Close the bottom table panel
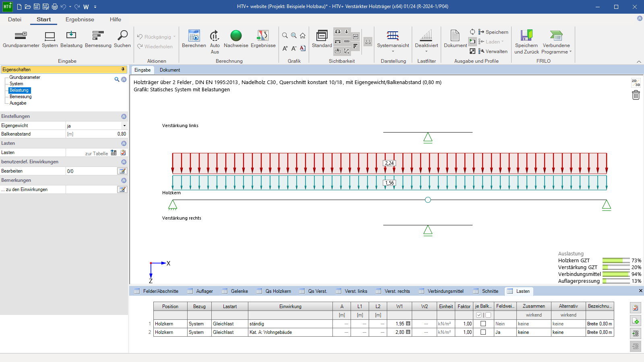Screen dimensions: 644x362 [x=641, y=290]
